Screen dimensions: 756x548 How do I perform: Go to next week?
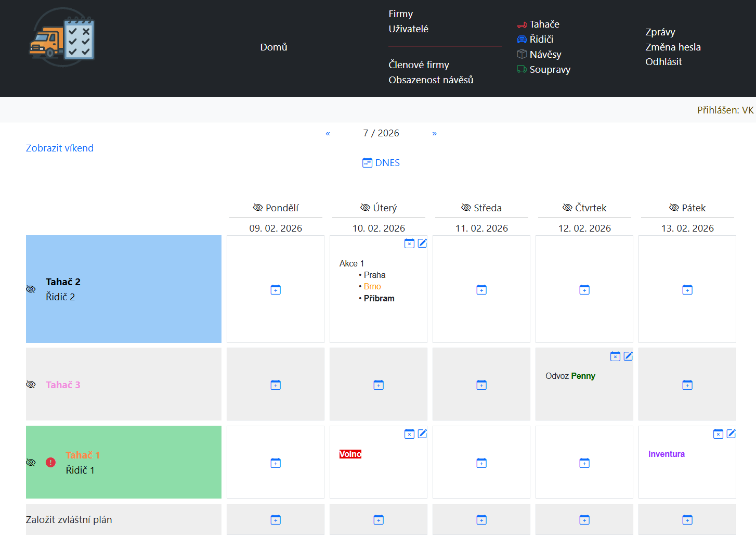point(435,134)
